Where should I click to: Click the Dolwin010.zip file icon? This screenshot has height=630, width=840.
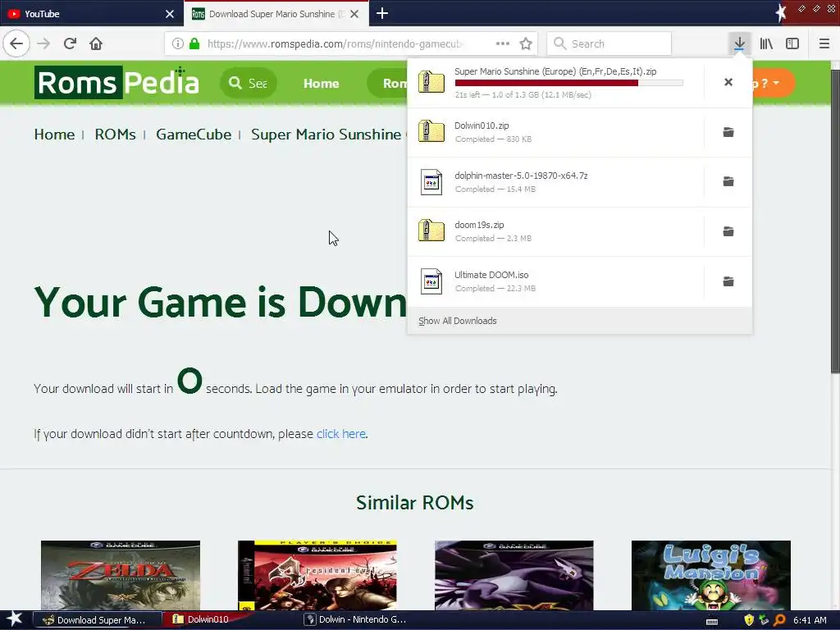click(431, 131)
